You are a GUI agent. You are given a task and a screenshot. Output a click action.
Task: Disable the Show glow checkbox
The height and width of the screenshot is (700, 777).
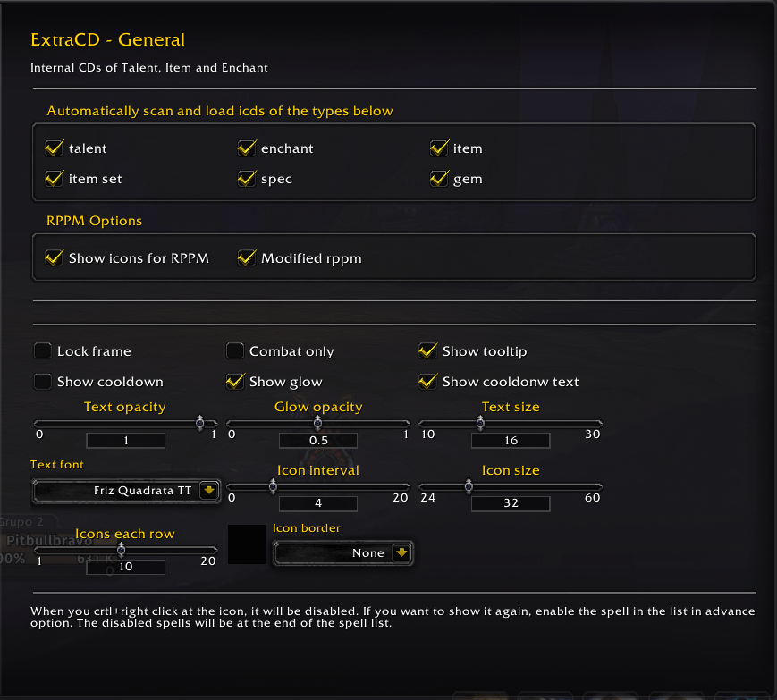[235, 382]
